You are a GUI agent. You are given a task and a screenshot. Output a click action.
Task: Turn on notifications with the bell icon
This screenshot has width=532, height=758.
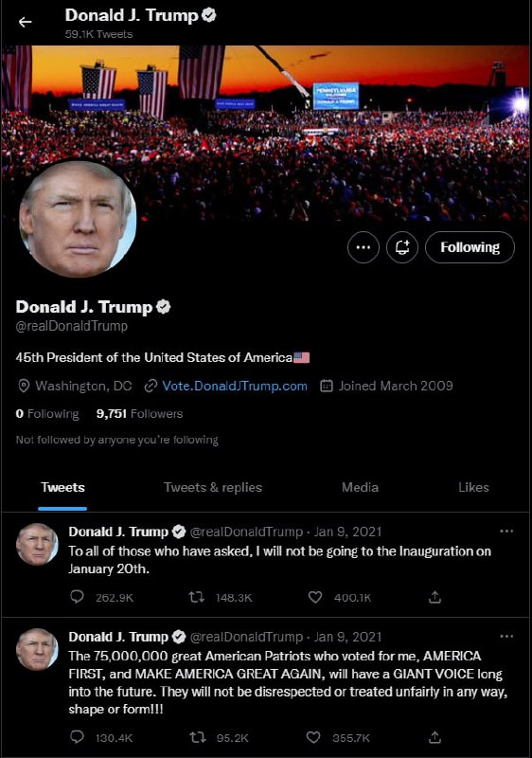tap(402, 247)
